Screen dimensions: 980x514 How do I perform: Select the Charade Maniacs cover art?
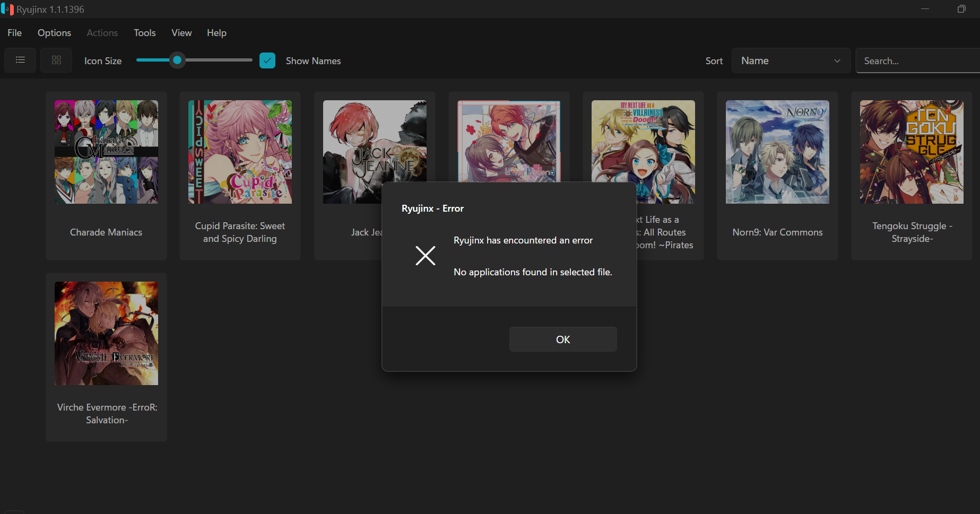click(x=106, y=152)
